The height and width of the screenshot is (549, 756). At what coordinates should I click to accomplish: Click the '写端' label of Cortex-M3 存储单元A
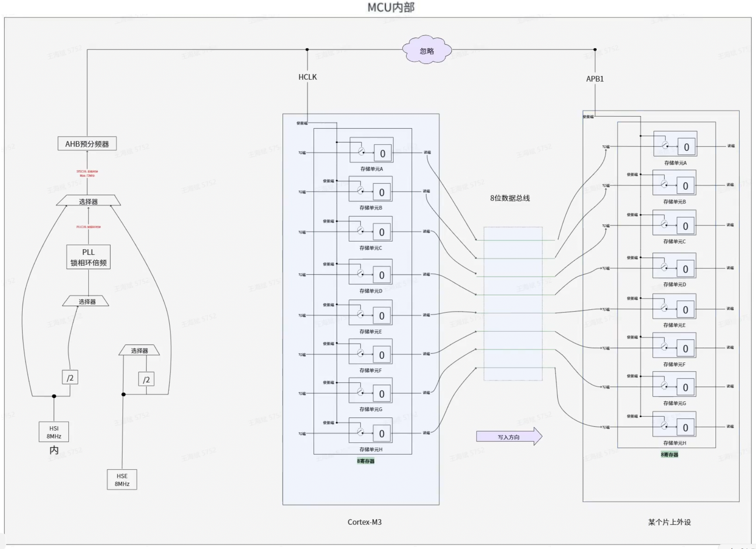tap(302, 152)
